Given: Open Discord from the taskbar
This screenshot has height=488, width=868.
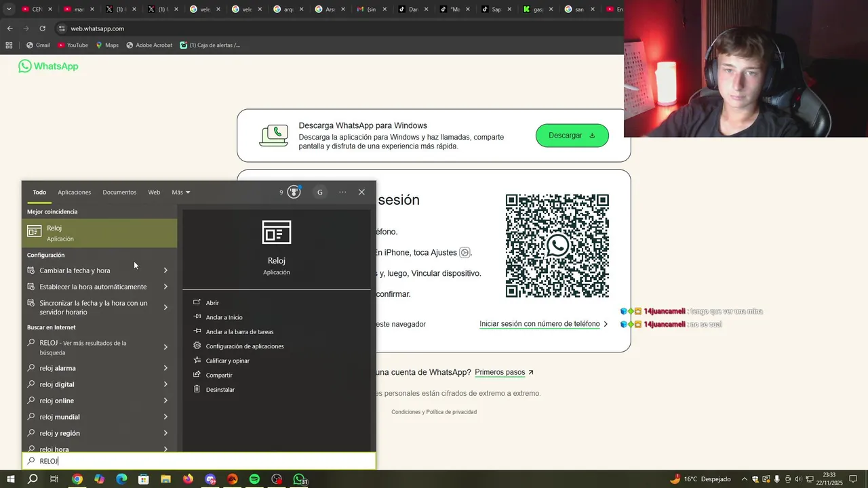Looking at the screenshot, I should (x=210, y=479).
